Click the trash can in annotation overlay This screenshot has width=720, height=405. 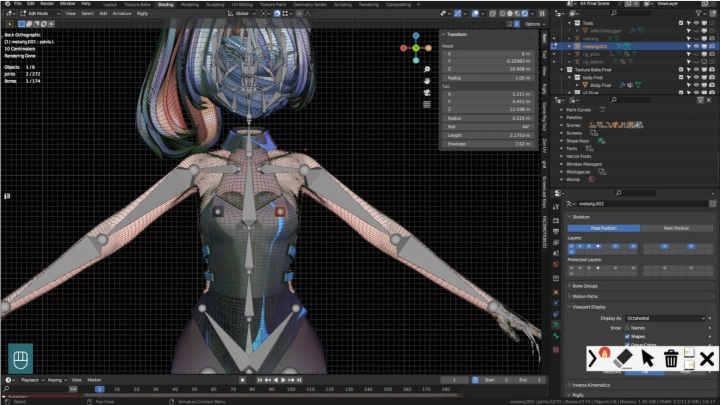pyautogui.click(x=671, y=359)
